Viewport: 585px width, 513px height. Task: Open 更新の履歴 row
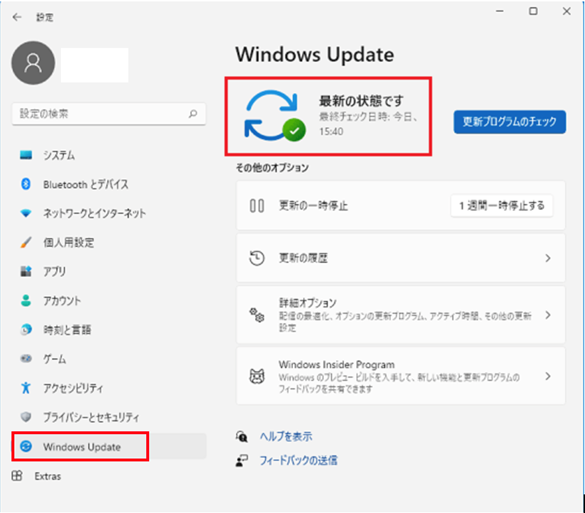point(401,258)
